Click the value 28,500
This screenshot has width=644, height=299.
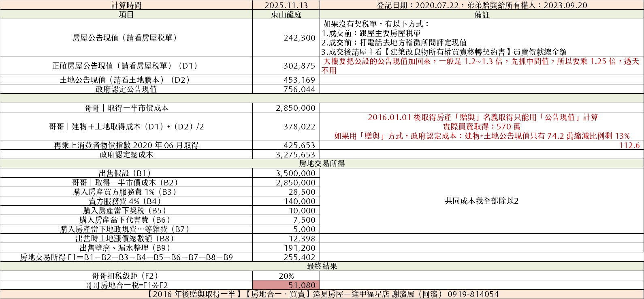click(x=302, y=192)
